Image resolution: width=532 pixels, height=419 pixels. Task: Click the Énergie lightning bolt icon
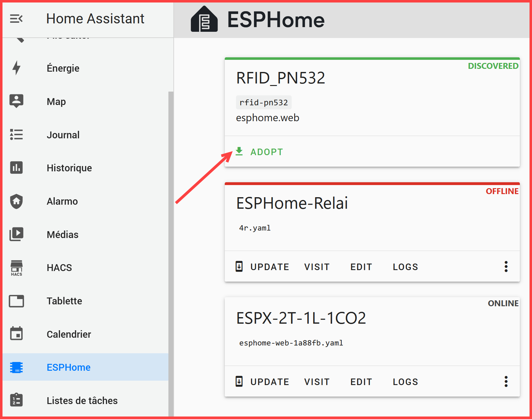(x=16, y=68)
